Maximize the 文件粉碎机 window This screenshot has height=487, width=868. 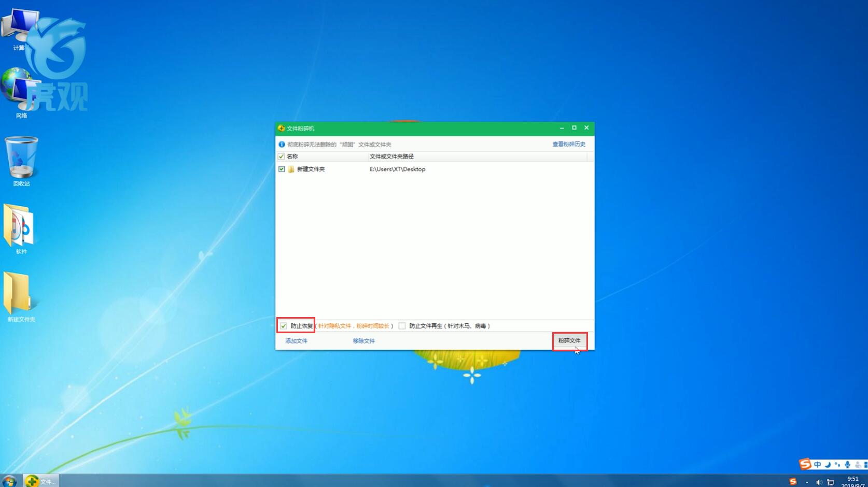(x=574, y=128)
